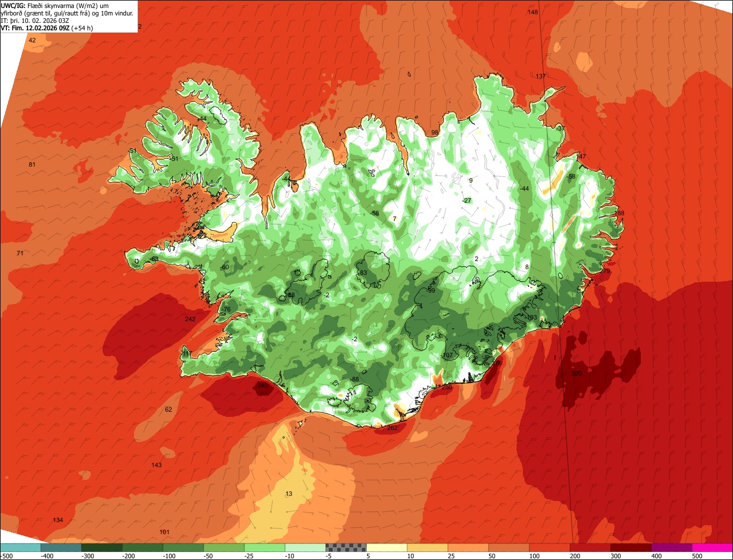Screen dimensions: 733x560
Task: Click the ocean value '71' on the map
Action: point(20,253)
